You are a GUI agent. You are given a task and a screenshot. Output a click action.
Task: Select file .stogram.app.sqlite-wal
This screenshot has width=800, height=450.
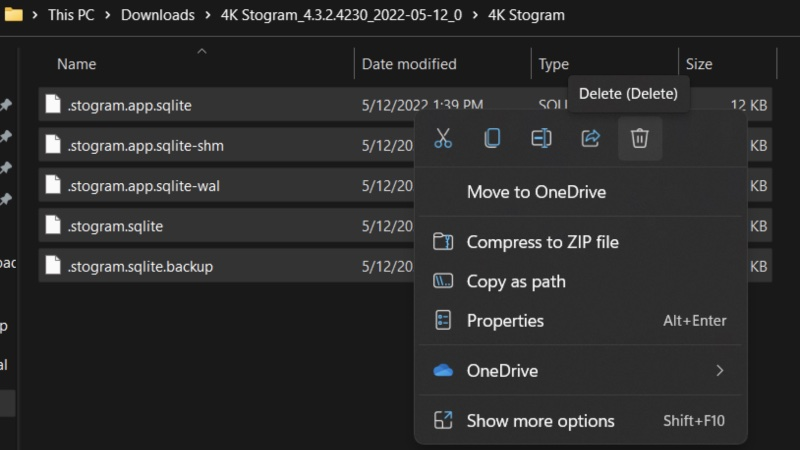pyautogui.click(x=143, y=186)
